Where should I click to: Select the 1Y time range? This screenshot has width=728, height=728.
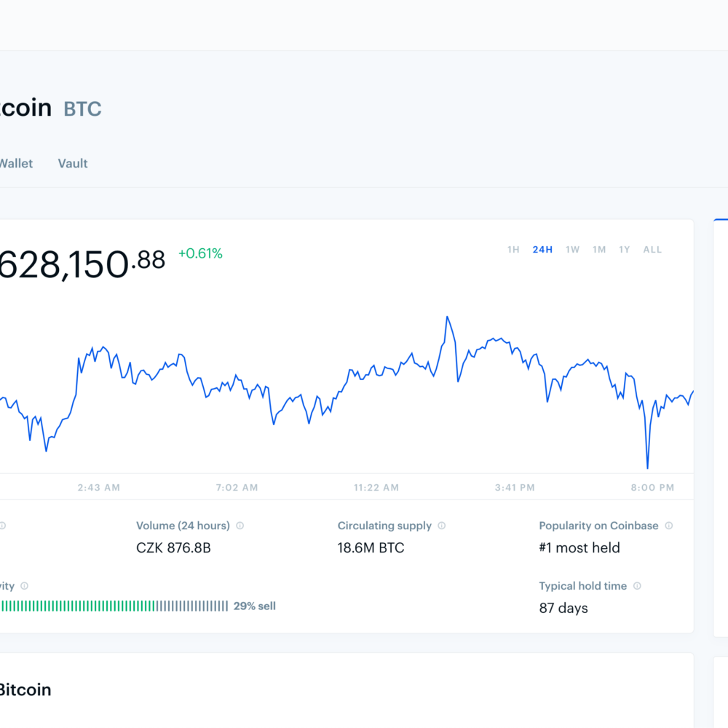pos(625,250)
